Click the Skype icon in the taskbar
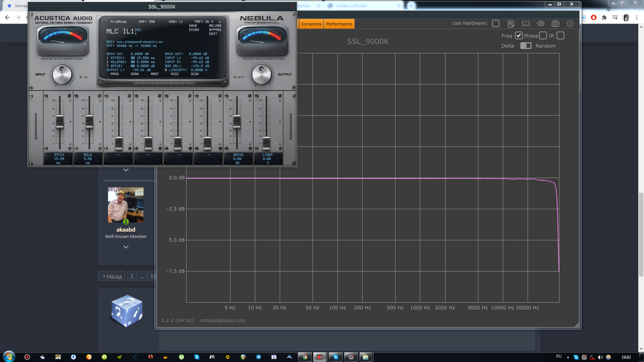This screenshot has height=362, width=644. point(335,357)
